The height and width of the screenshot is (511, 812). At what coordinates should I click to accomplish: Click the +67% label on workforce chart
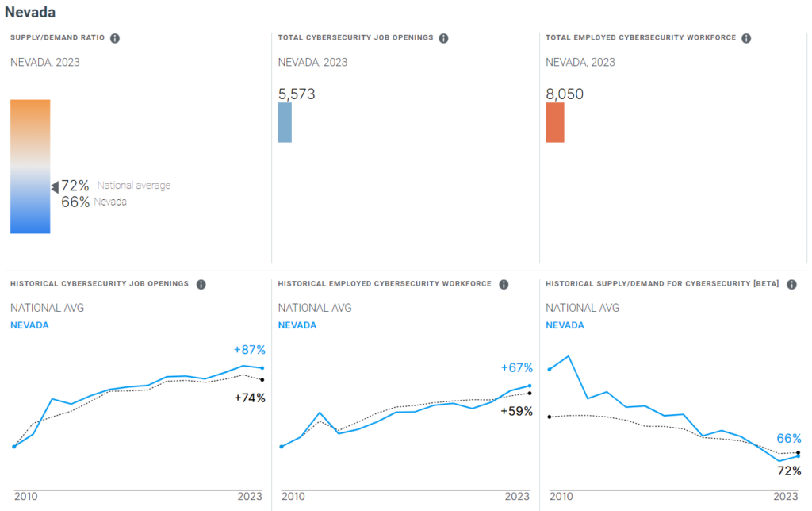tap(517, 367)
